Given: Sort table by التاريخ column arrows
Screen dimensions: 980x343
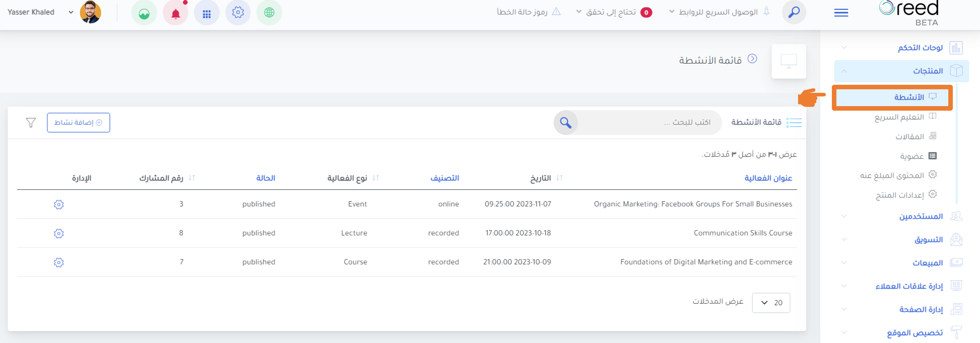Looking at the screenshot, I should (559, 178).
